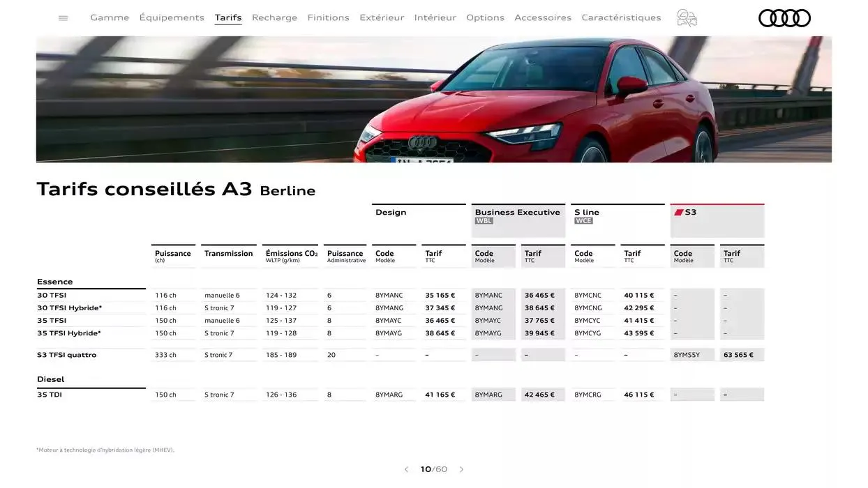Open the Gamme tab
The image size is (868, 488).
pos(110,17)
